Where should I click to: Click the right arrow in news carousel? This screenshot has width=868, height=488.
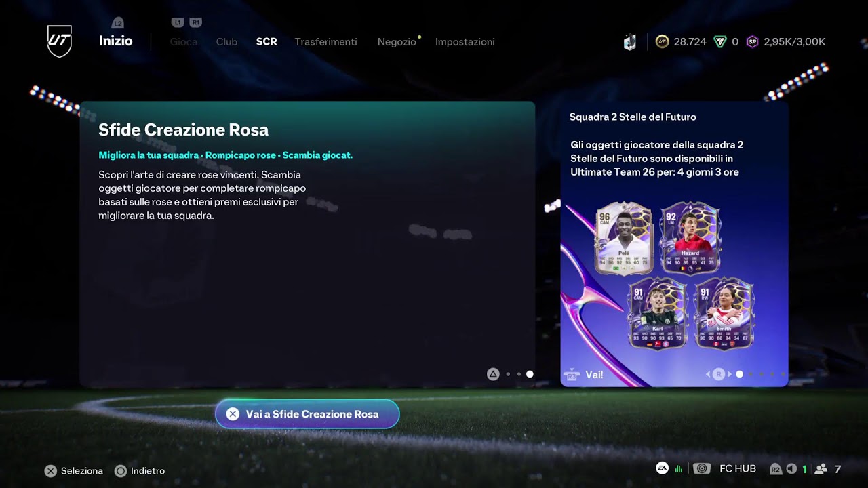729,374
